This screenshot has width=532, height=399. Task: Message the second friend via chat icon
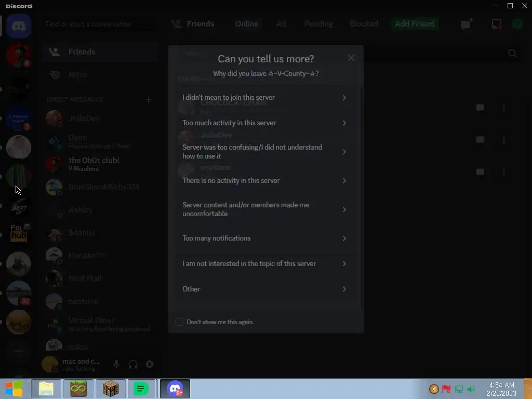(480, 140)
